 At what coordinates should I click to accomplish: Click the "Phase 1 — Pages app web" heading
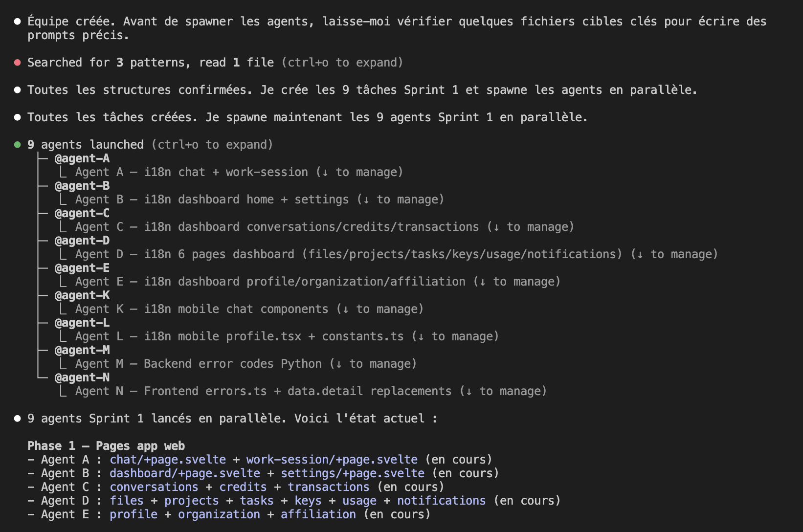(106, 446)
